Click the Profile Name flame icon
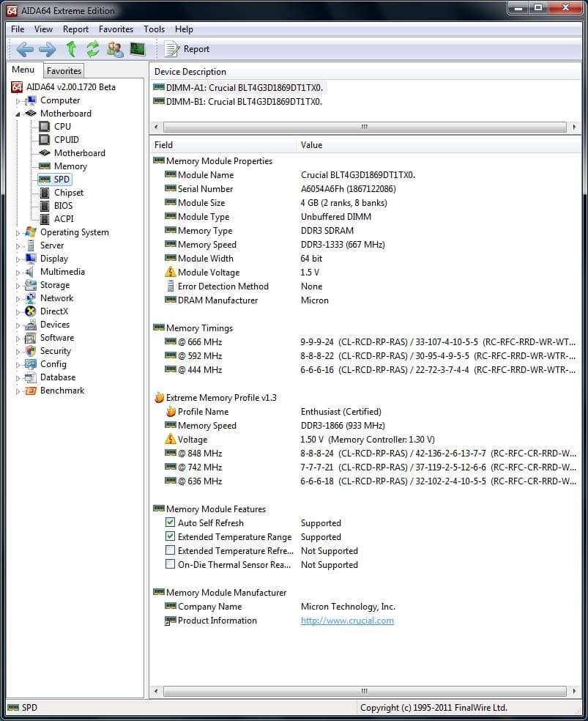Viewport: 588px width, 721px height. [x=171, y=411]
